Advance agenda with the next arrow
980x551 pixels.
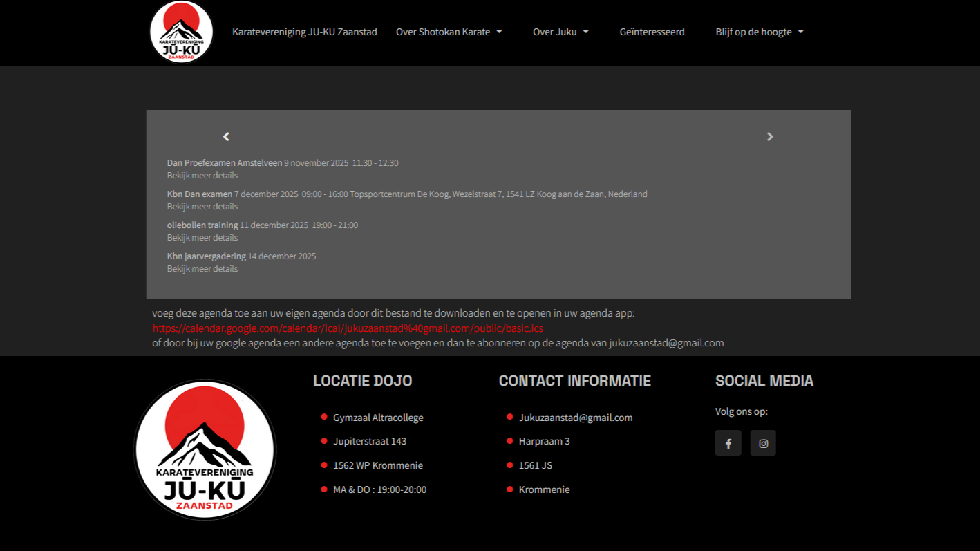tap(770, 137)
